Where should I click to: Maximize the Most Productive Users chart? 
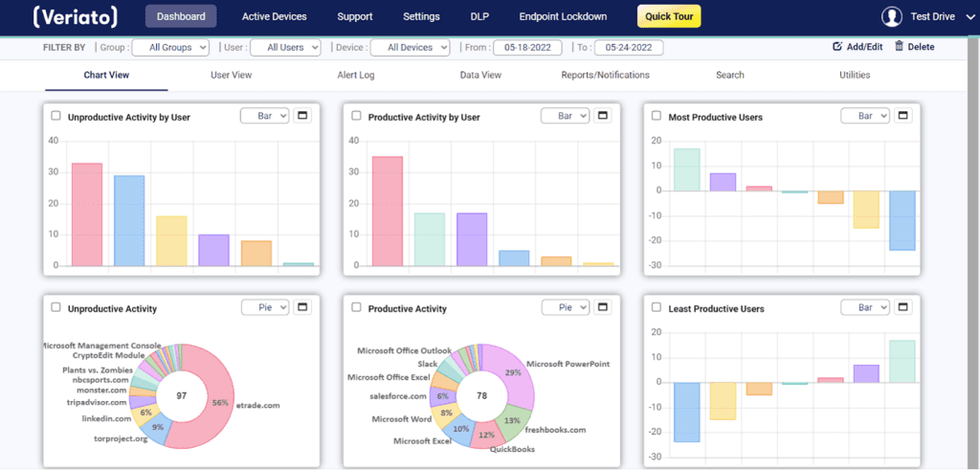point(902,116)
